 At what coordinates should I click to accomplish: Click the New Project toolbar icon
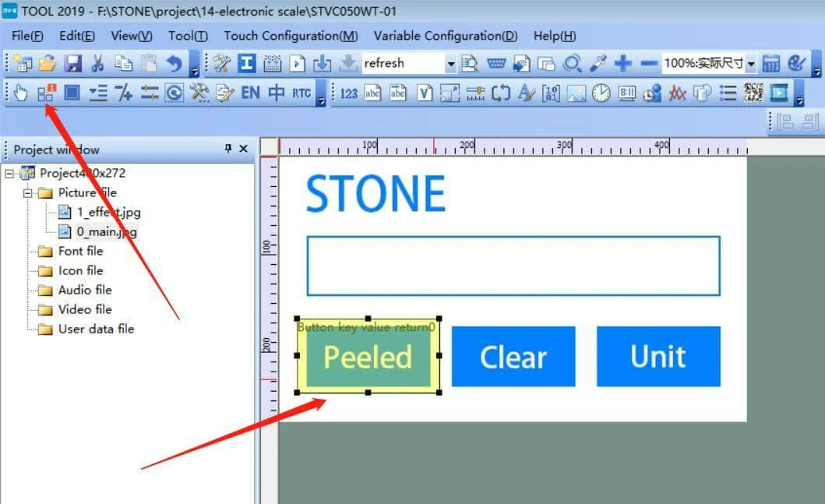23,63
